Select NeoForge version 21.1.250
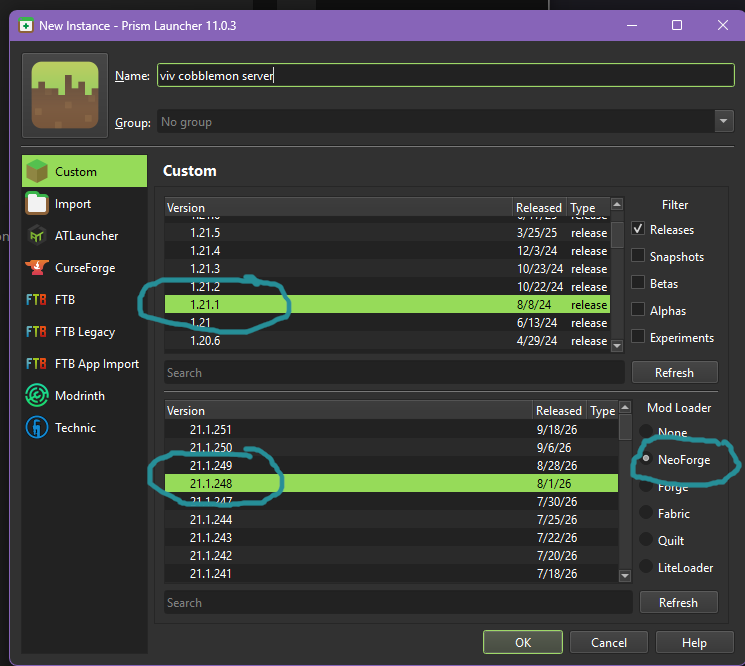Viewport: 745px width, 666px height. 392,447
